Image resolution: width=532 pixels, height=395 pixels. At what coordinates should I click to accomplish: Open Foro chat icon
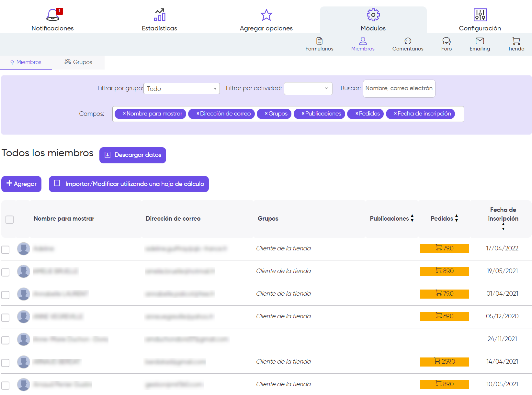pos(446,41)
